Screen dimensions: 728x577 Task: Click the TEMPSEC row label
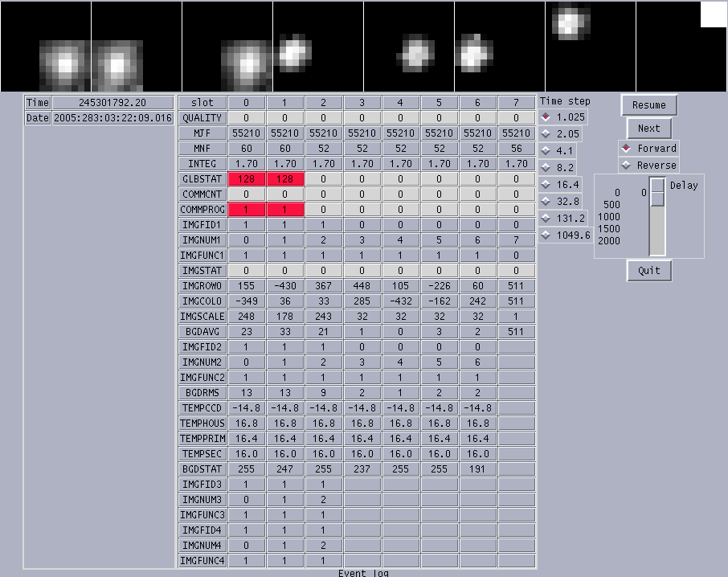202,454
